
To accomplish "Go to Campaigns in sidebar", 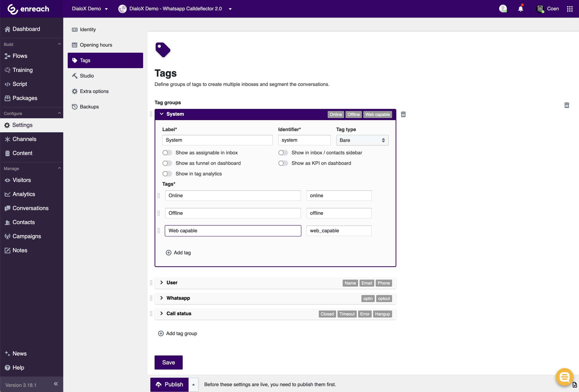I will click(27, 236).
